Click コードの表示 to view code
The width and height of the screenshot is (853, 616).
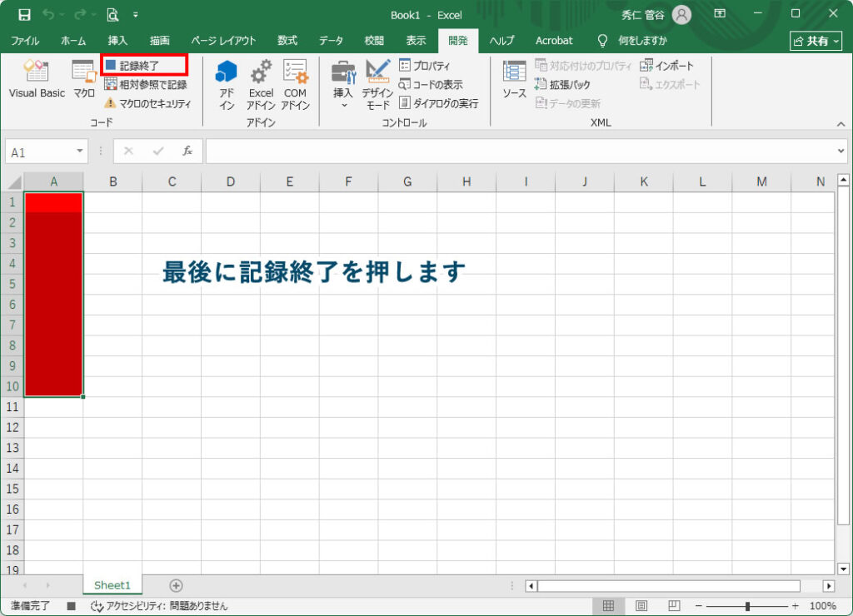[x=431, y=84]
